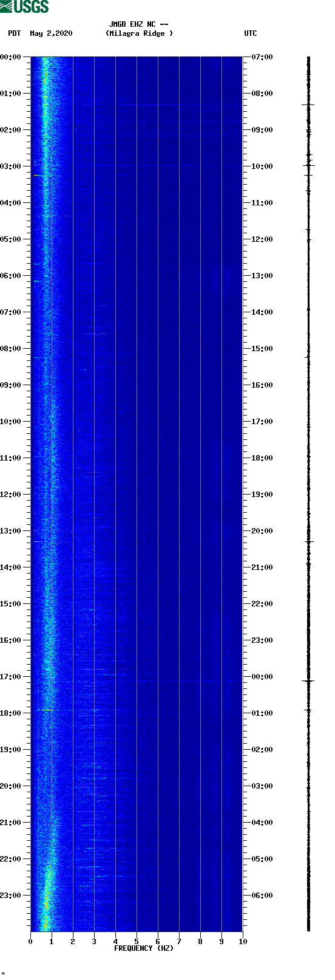Click the 2 frequency tick label
Image resolution: width=335 pixels, height=980 pixels.
73,942
